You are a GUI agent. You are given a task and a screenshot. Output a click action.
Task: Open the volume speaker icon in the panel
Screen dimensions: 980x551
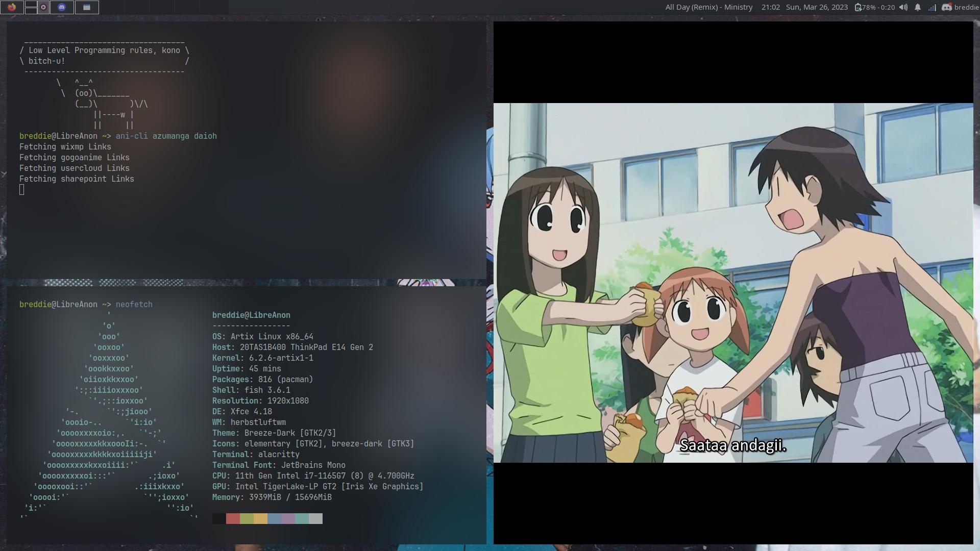tap(903, 7)
